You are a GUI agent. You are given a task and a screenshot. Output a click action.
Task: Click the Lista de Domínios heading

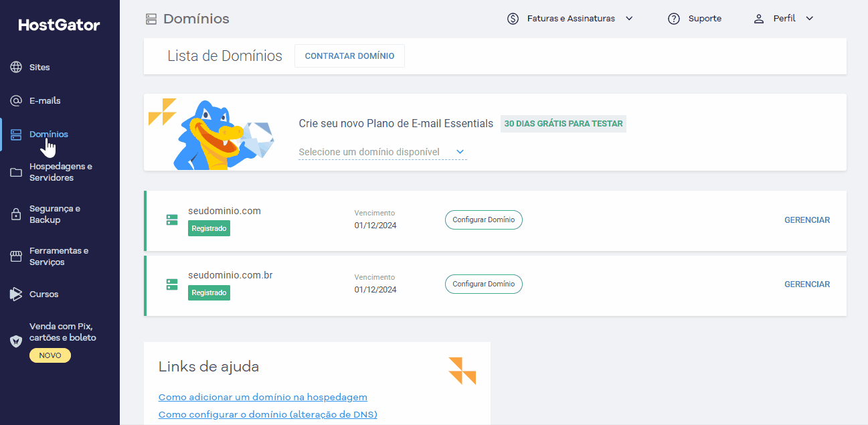[x=225, y=56]
